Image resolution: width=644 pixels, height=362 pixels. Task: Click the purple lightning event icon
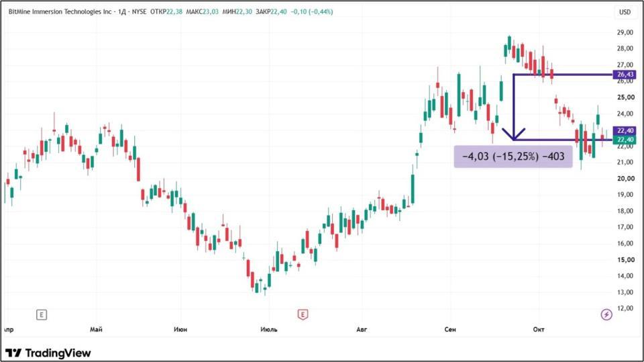click(x=606, y=315)
